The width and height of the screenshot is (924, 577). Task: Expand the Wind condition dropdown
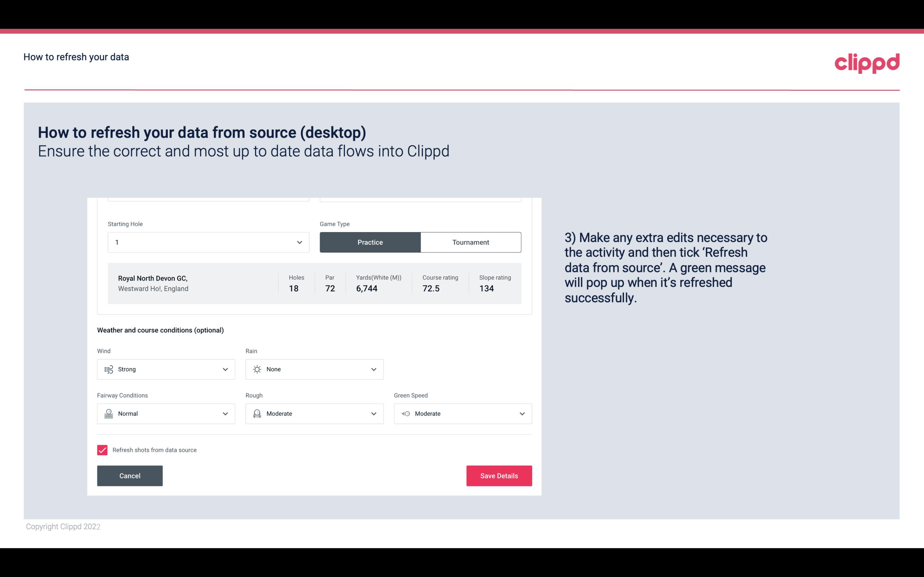click(226, 369)
